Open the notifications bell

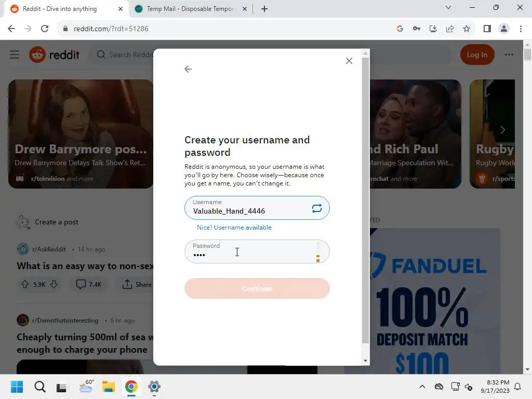pos(517,387)
